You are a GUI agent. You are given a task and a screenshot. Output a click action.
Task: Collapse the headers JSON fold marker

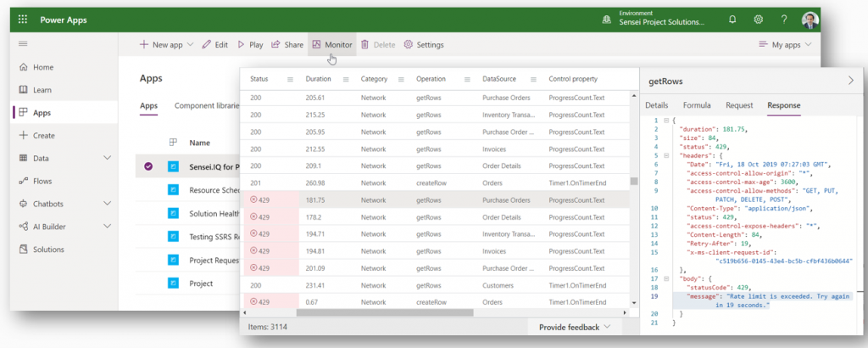pos(666,155)
